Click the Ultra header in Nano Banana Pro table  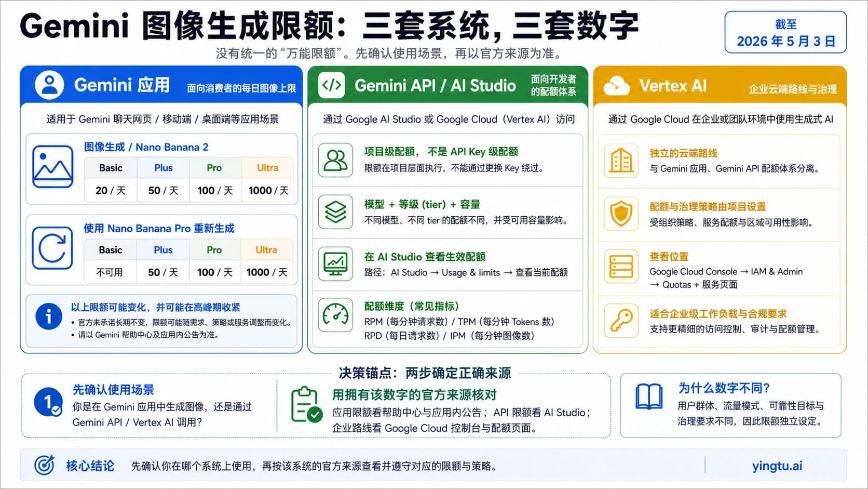(266, 250)
